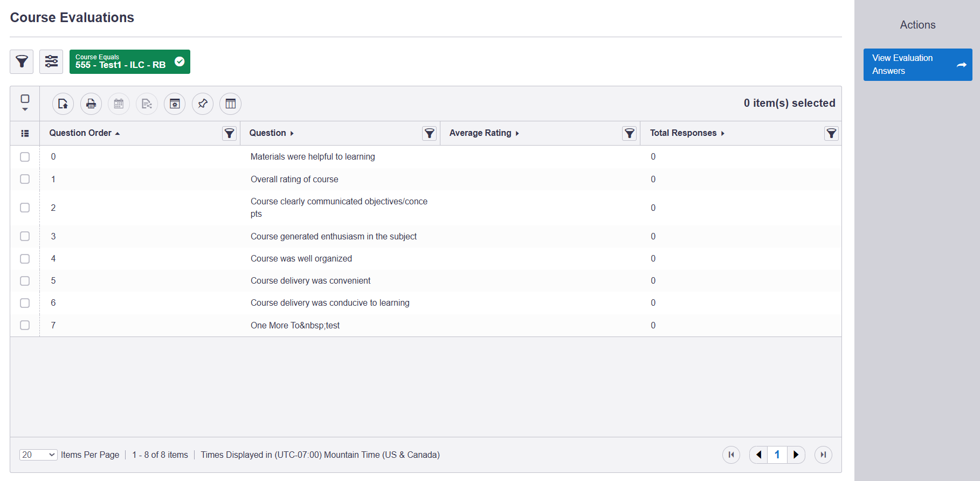Sort by Total Responses column header
This screenshot has height=481, width=980.
point(687,133)
